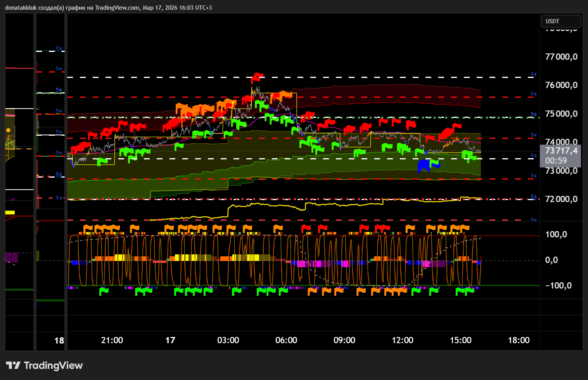This screenshot has height=380, width=588.
Task: Click the 1ч label on cyan dotted line
Action: point(59,48)
